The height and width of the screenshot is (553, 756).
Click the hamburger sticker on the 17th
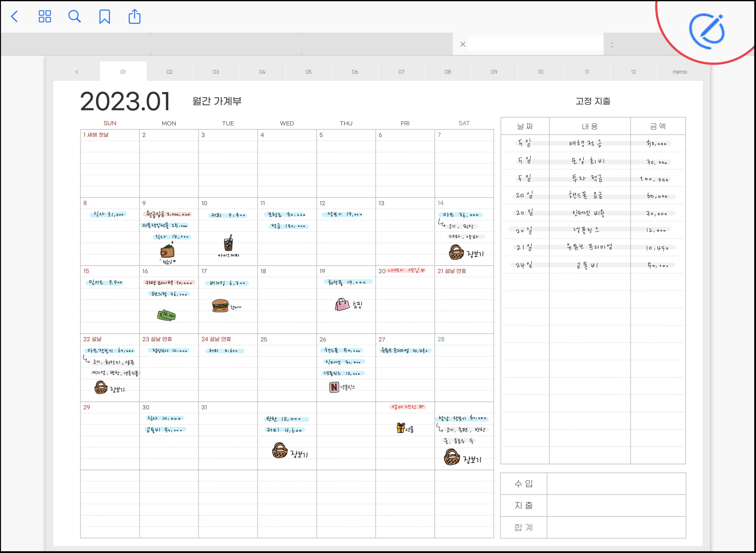(x=220, y=305)
